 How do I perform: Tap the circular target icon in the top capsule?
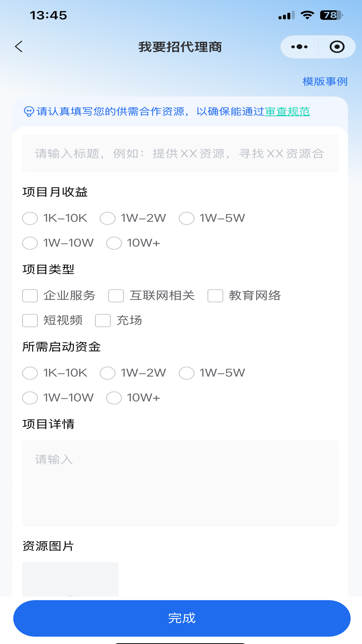click(x=337, y=47)
